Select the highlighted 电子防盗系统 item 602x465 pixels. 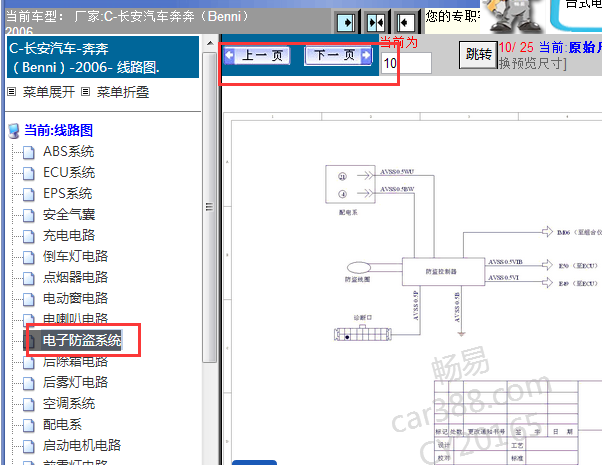coord(82,340)
